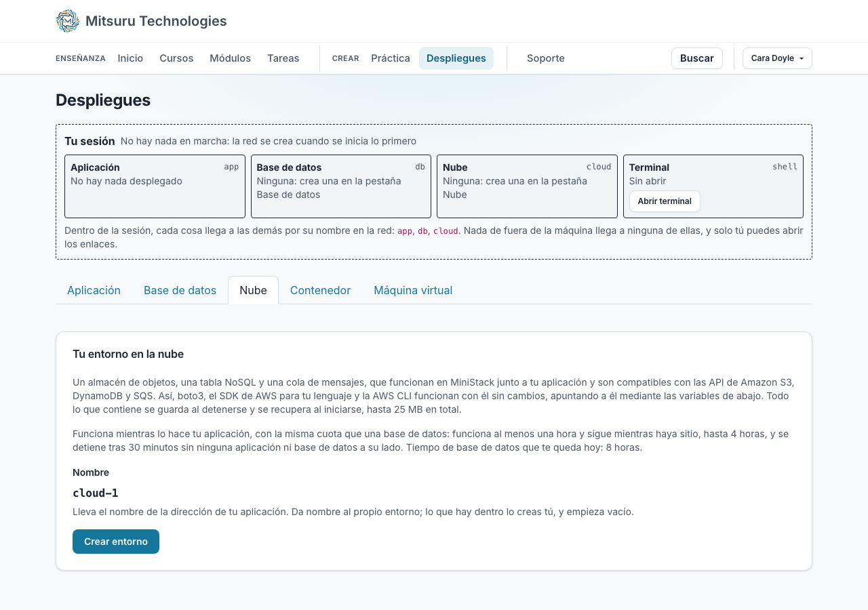Switch to the Aplicación tab
The width and height of the screenshot is (868, 610).
[94, 290]
